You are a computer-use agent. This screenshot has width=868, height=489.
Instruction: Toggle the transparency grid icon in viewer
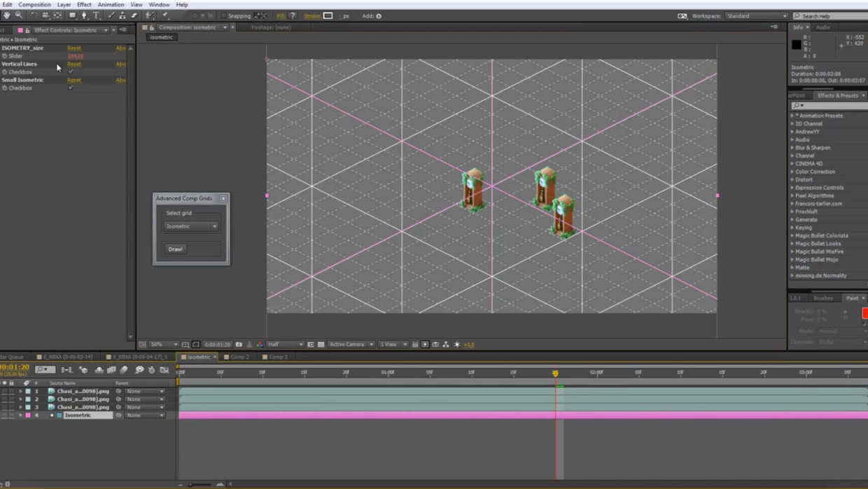coord(321,345)
